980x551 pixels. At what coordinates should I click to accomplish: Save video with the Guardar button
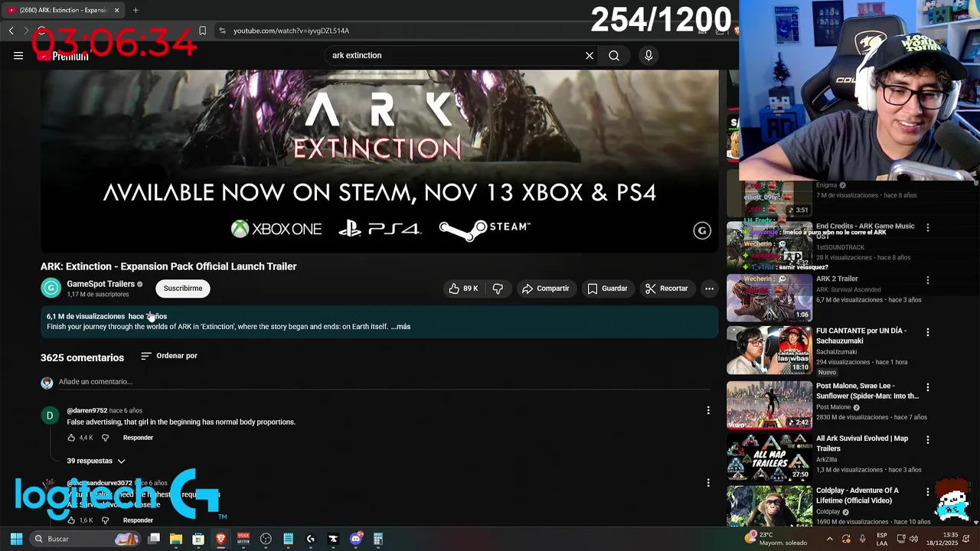[607, 289]
